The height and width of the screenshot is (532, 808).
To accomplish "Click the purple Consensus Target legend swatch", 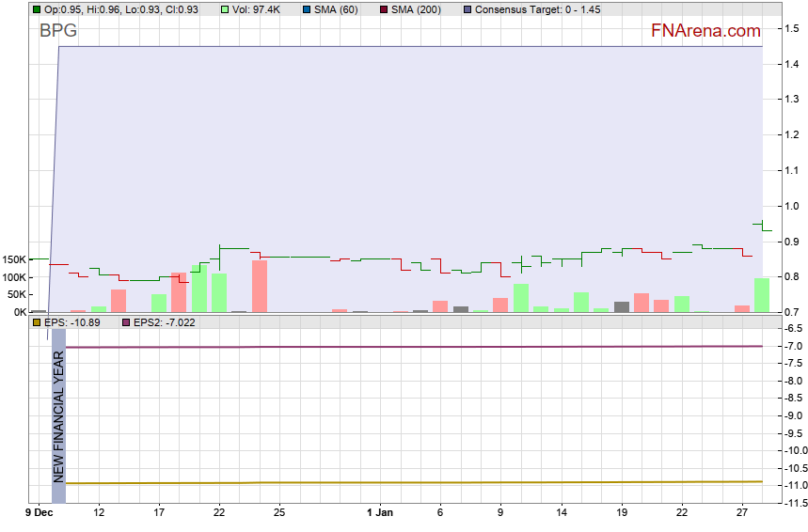I will click(467, 8).
